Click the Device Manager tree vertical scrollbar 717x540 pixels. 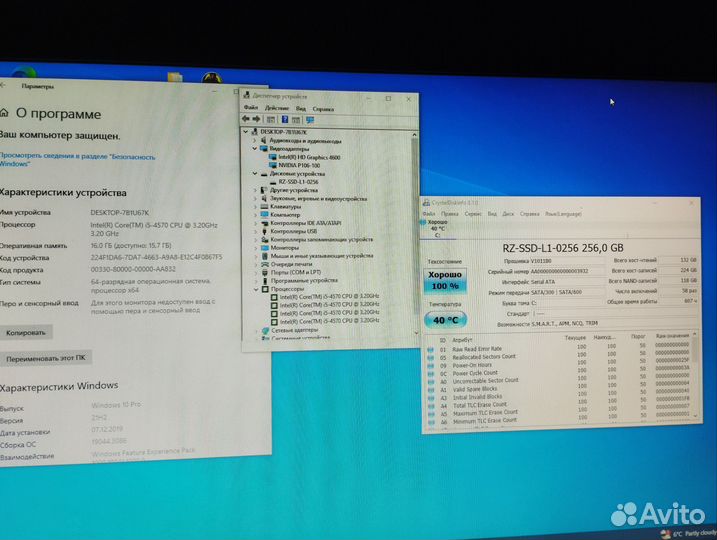coord(414,233)
